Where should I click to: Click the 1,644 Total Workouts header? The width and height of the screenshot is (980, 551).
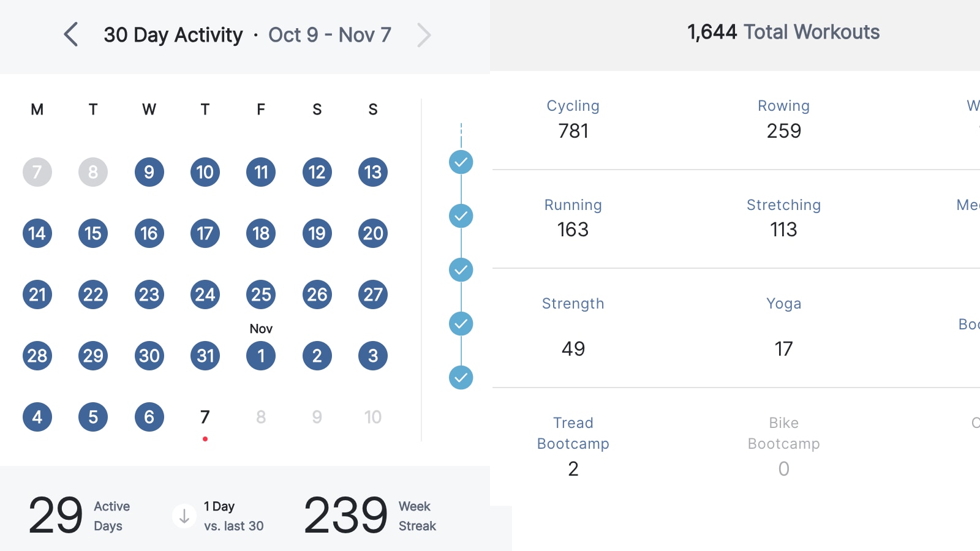pyautogui.click(x=783, y=32)
